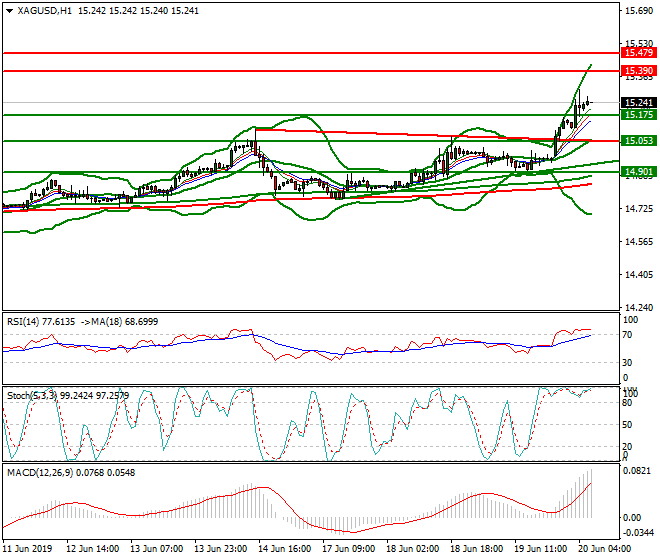Click the green 15.053 level label
The height and width of the screenshot is (560, 660).
[639, 141]
